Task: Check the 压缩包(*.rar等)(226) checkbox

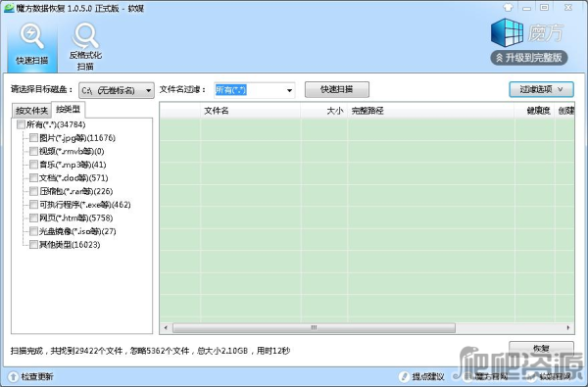Action: 33,191
